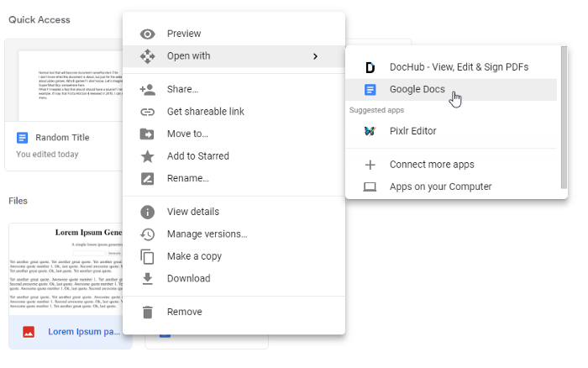
Task: Click the laptop icon for Apps on your Computer
Action: [x=370, y=187]
